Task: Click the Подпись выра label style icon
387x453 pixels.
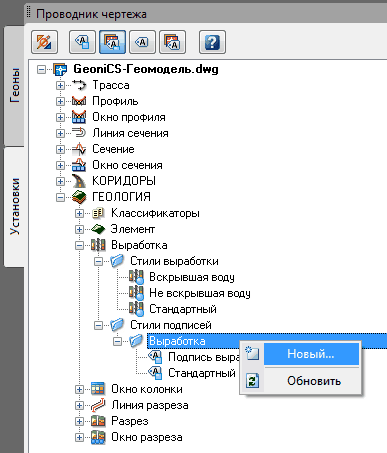Action: click(155, 357)
